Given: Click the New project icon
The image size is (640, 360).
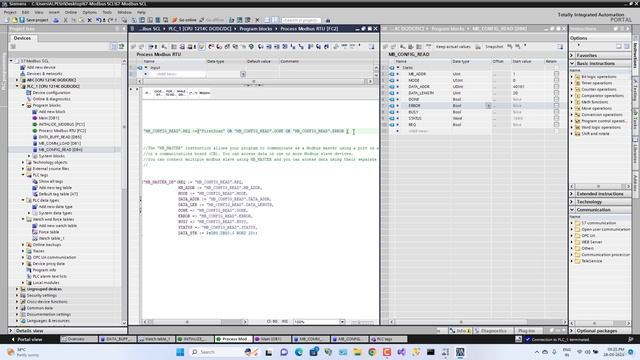Looking at the screenshot, I should [7, 20].
